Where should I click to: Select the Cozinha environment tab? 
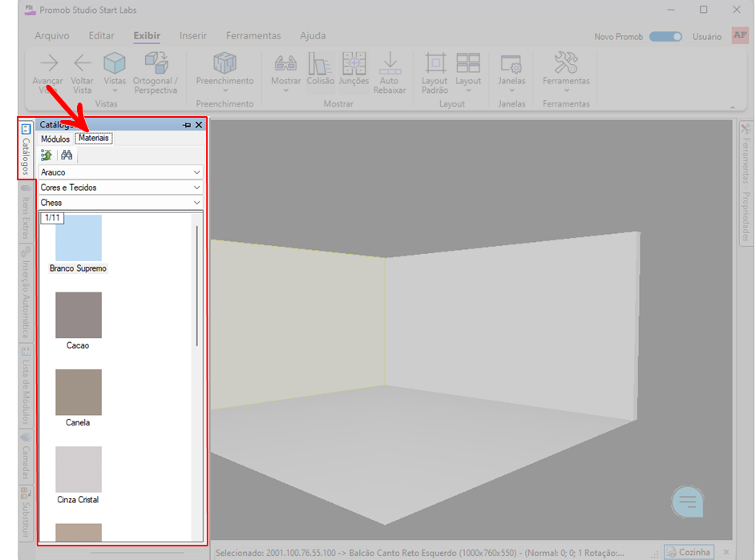coord(689,552)
